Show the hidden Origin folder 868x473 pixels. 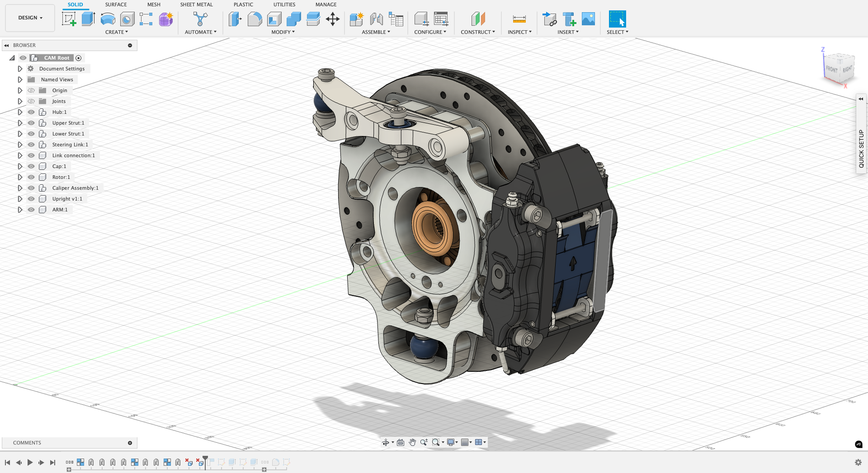pos(31,90)
